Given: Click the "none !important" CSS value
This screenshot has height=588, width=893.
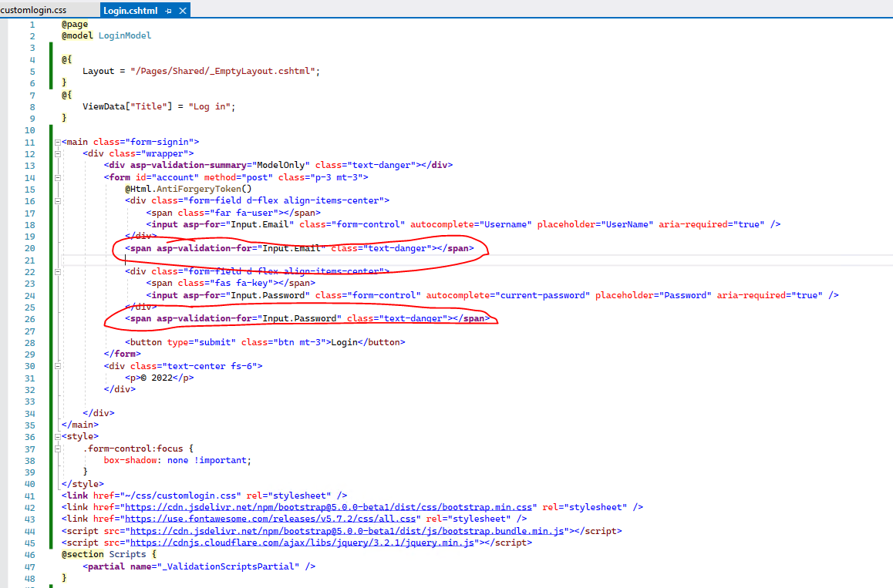Looking at the screenshot, I should click(207, 460).
